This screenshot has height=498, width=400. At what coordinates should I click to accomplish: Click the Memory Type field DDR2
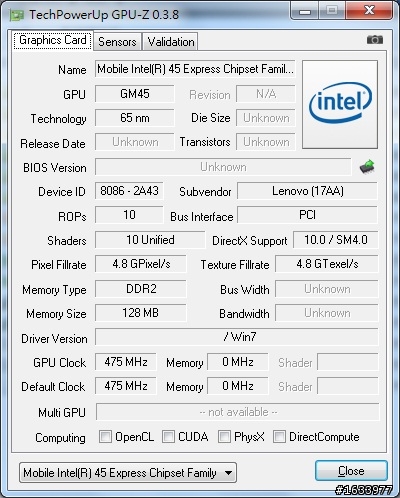[x=141, y=289]
